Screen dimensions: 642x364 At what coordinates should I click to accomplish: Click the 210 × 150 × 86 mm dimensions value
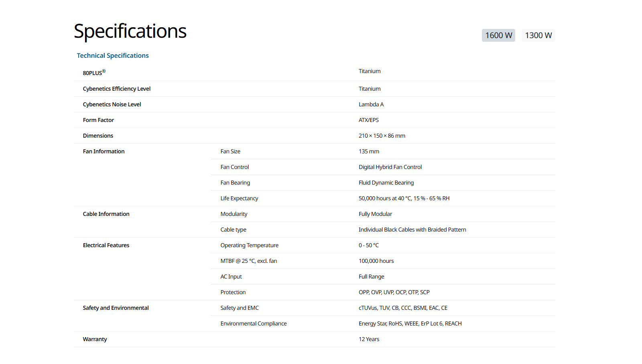point(382,136)
